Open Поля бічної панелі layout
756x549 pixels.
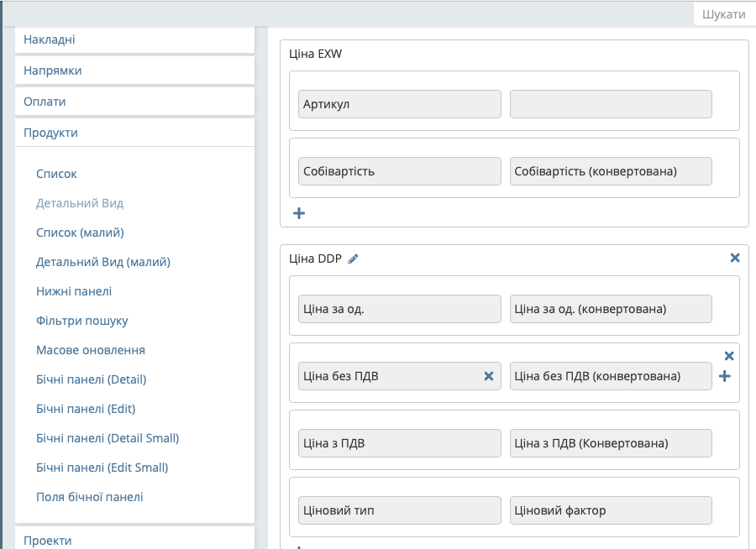[89, 497]
